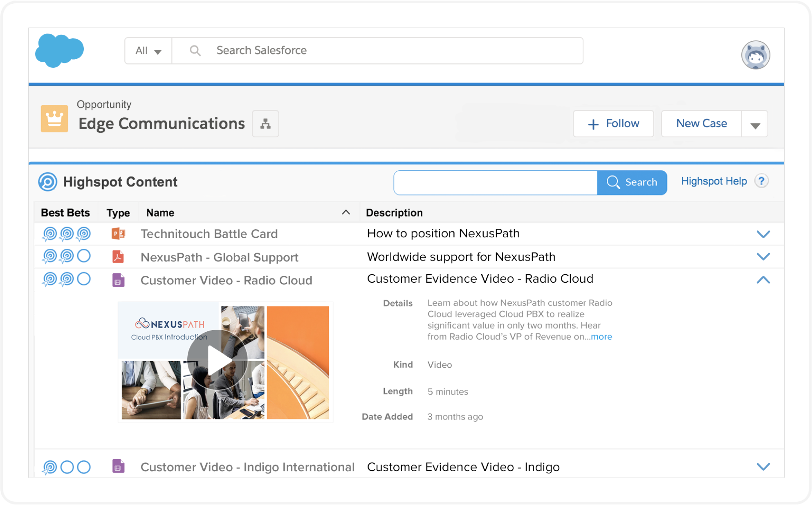Image resolution: width=812 pixels, height=505 pixels.
Task: Open Customer Video - Radio Cloud item
Action: [x=226, y=280]
